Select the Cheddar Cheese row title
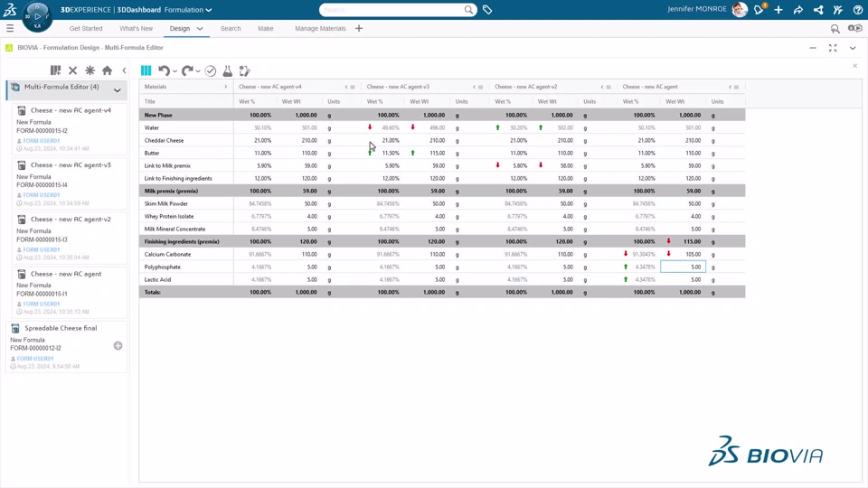 pos(164,141)
